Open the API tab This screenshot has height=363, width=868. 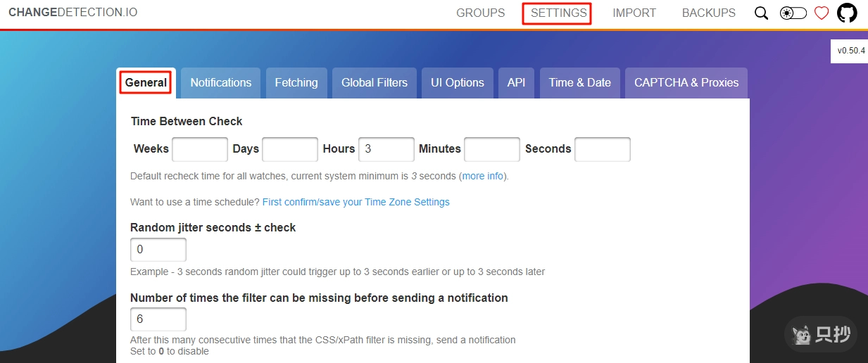516,82
